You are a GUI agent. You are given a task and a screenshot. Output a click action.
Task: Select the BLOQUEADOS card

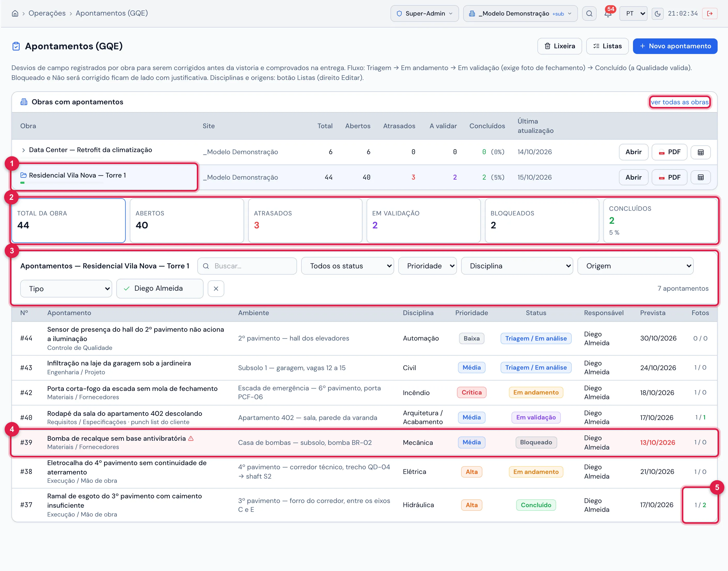(x=542, y=221)
